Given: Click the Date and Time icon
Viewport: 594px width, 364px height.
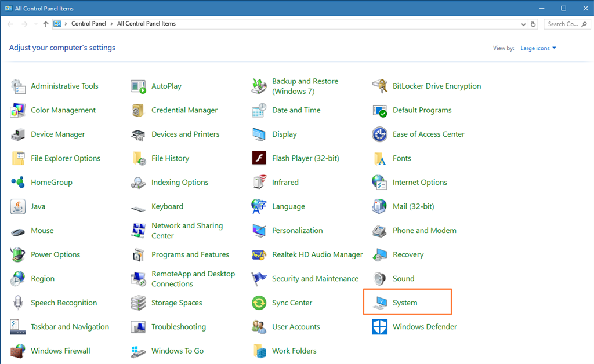Looking at the screenshot, I should [x=259, y=111].
